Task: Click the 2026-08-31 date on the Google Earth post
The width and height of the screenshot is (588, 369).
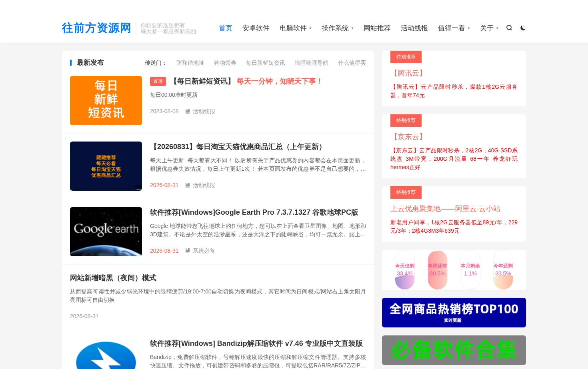Action: pos(164,251)
